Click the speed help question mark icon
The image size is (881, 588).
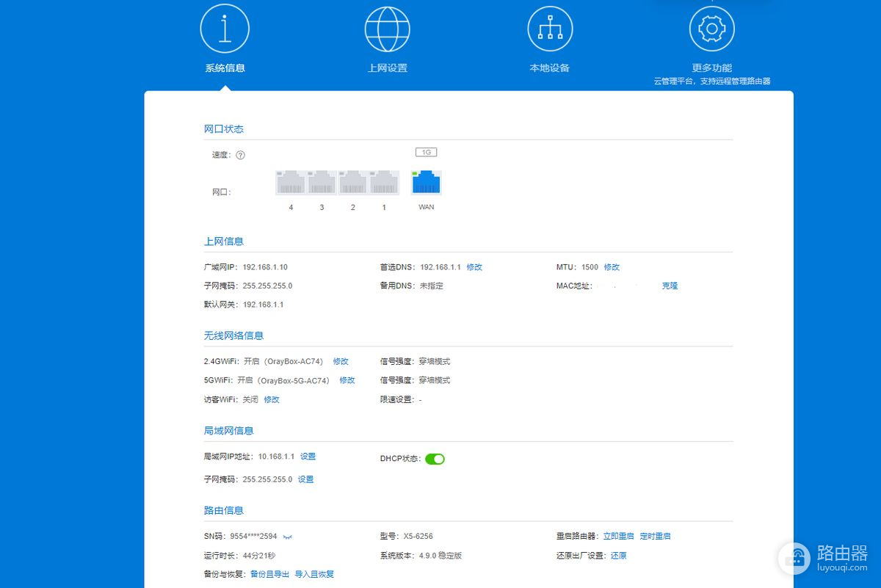click(240, 155)
